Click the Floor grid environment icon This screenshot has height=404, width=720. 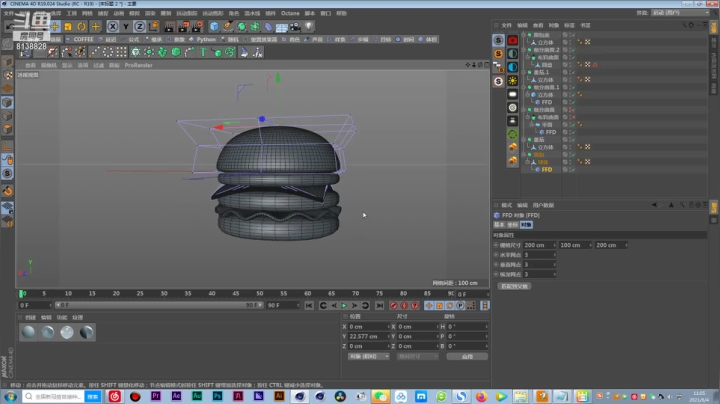[x=281, y=27]
